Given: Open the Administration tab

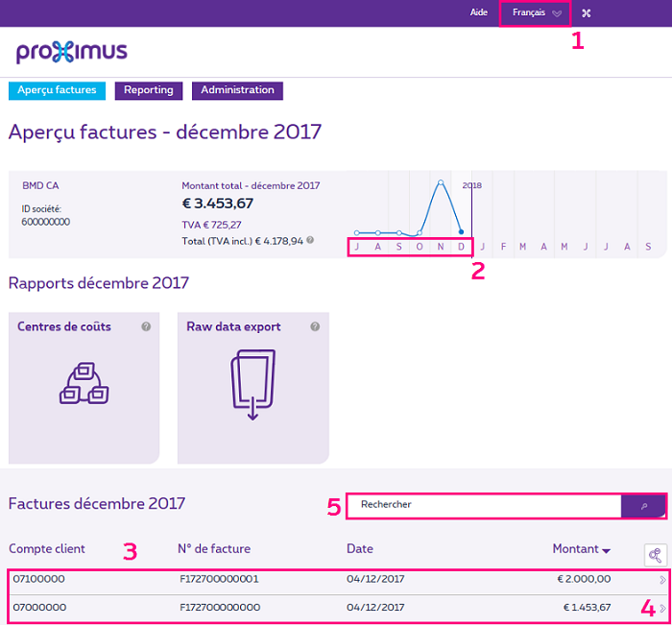Looking at the screenshot, I should tap(237, 90).
